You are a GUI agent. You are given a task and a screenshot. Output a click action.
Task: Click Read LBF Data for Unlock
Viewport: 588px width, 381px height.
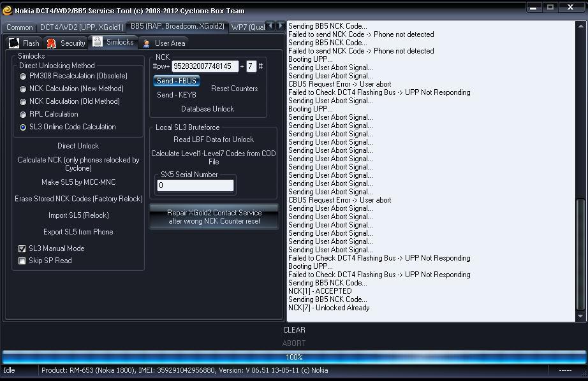(214, 140)
